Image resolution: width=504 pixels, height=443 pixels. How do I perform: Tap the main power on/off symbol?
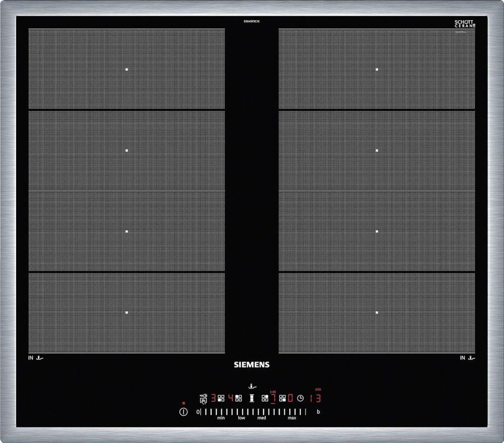[183, 412]
